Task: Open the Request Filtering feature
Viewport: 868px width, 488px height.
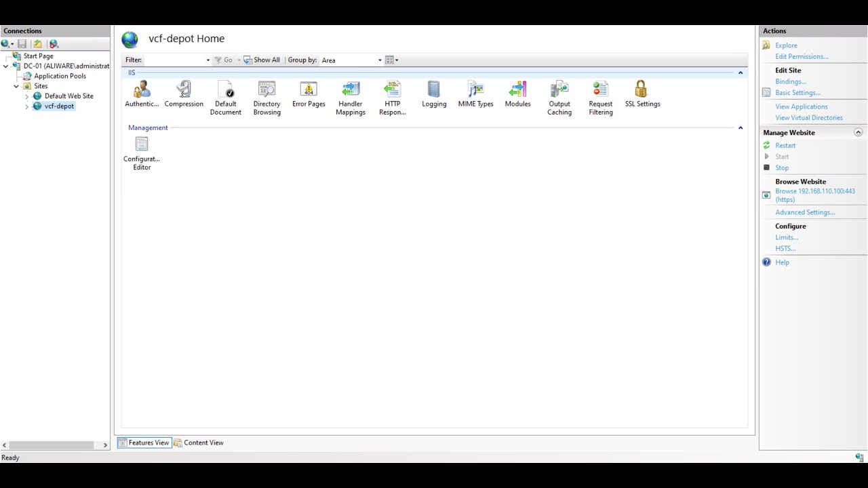Action: click(x=601, y=98)
